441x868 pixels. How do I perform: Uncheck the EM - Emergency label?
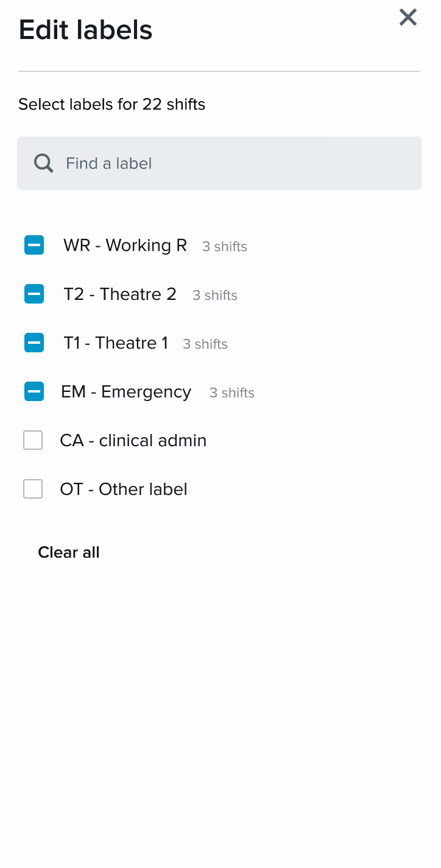[x=34, y=391]
